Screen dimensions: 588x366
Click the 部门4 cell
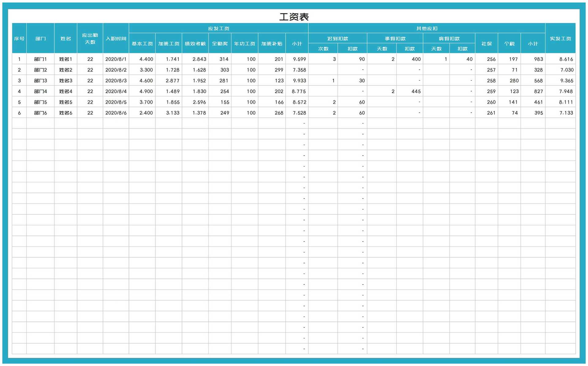[40, 91]
